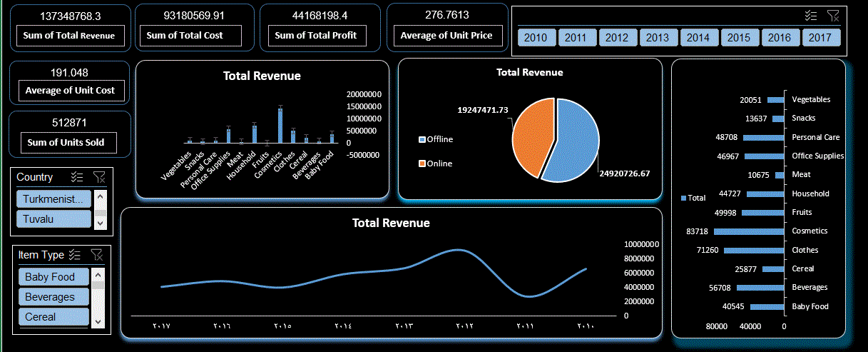Select the Total Revenue pie chart title
The image size is (868, 352).
529,72
